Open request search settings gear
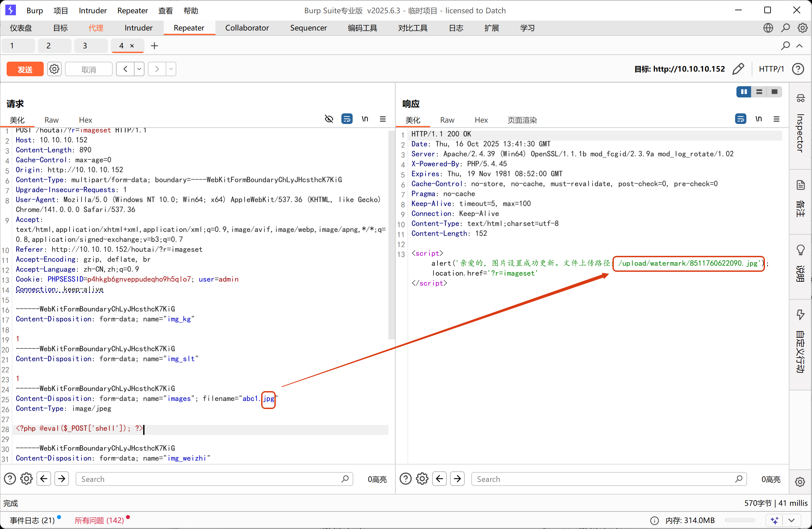 pyautogui.click(x=26, y=479)
